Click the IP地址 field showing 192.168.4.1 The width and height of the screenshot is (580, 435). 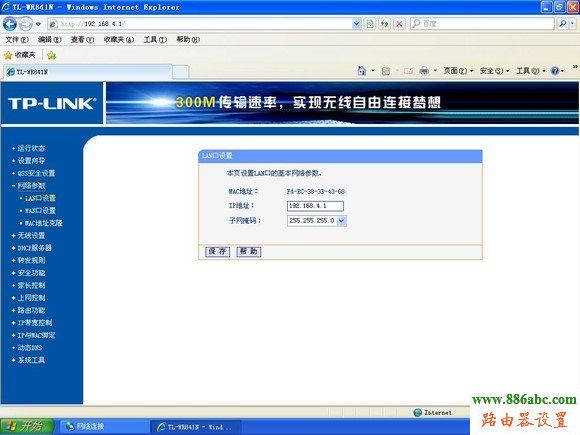315,206
